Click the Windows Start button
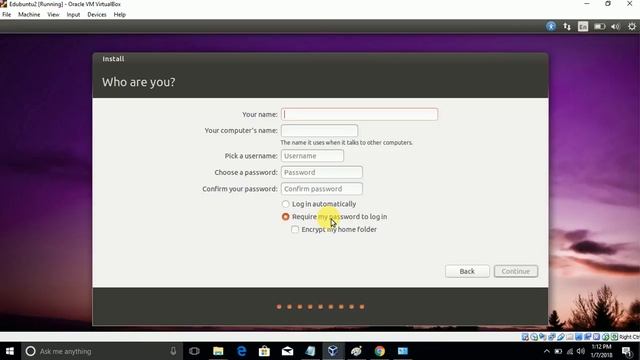 [10, 351]
